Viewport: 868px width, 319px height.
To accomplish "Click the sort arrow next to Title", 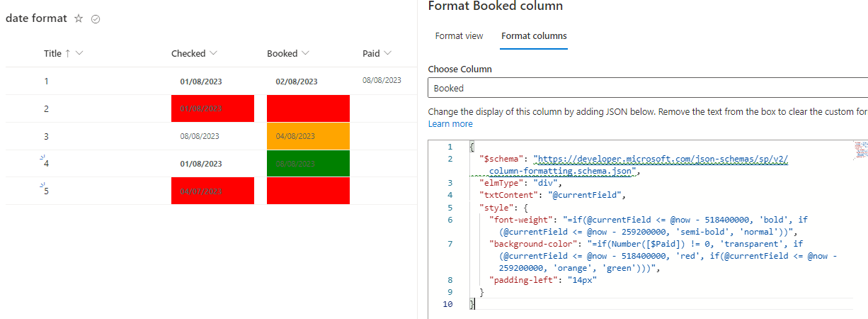I will 67,53.
